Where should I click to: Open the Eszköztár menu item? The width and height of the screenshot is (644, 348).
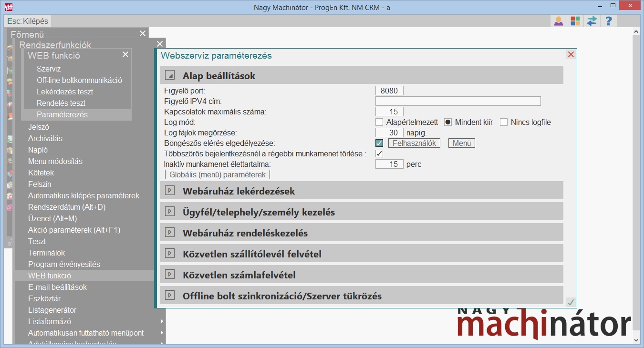point(44,298)
